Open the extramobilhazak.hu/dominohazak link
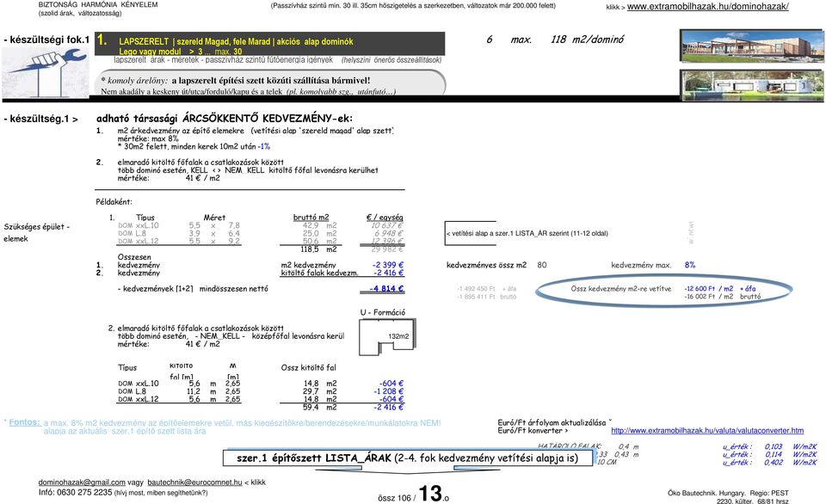The width and height of the screenshot is (826, 504). tap(707, 7)
